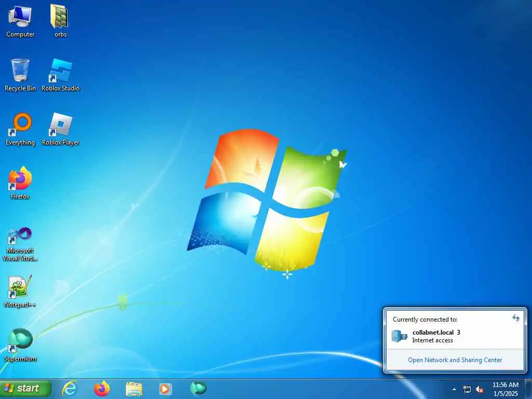Select the Roblox Studio shortcut
532x399 pixels.
(x=60, y=75)
